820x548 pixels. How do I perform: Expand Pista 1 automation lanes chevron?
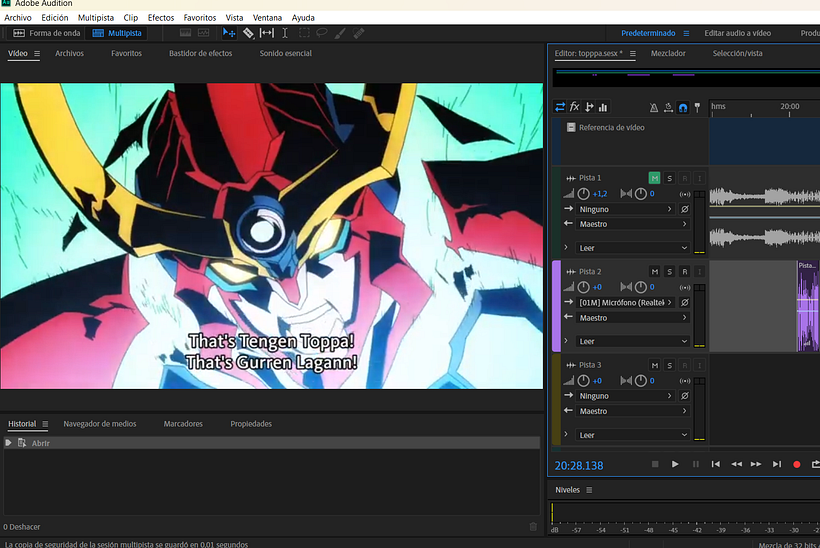click(566, 247)
